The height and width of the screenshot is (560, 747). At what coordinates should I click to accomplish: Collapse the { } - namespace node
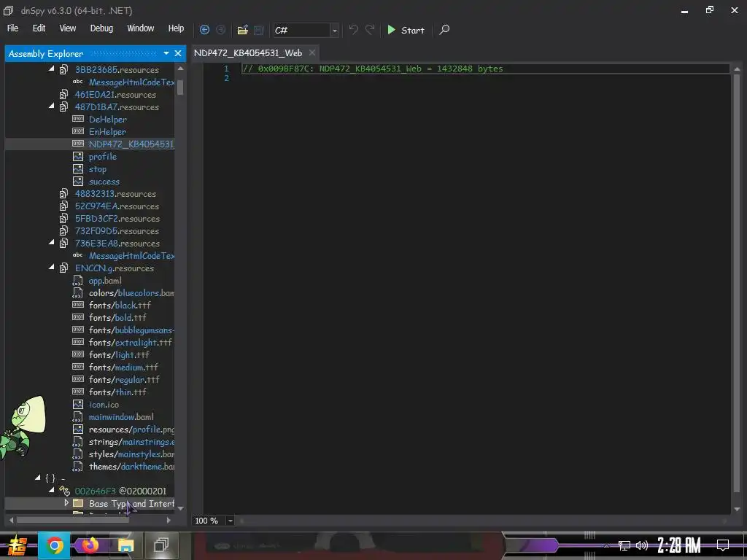[38, 478]
